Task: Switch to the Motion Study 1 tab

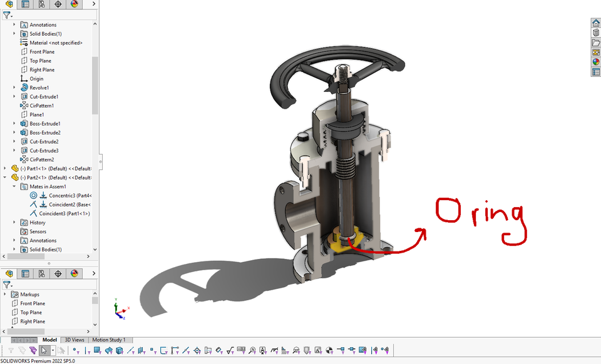Action: [110, 340]
